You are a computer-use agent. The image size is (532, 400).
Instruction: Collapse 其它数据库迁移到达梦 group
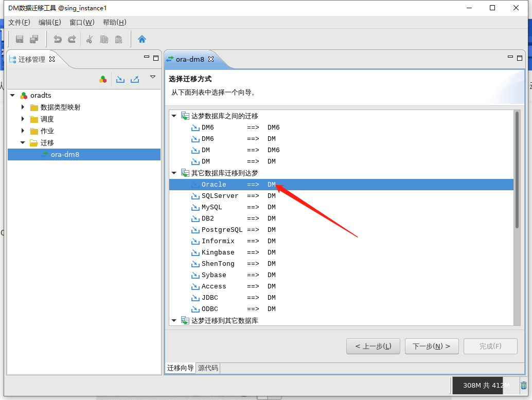pyautogui.click(x=174, y=173)
